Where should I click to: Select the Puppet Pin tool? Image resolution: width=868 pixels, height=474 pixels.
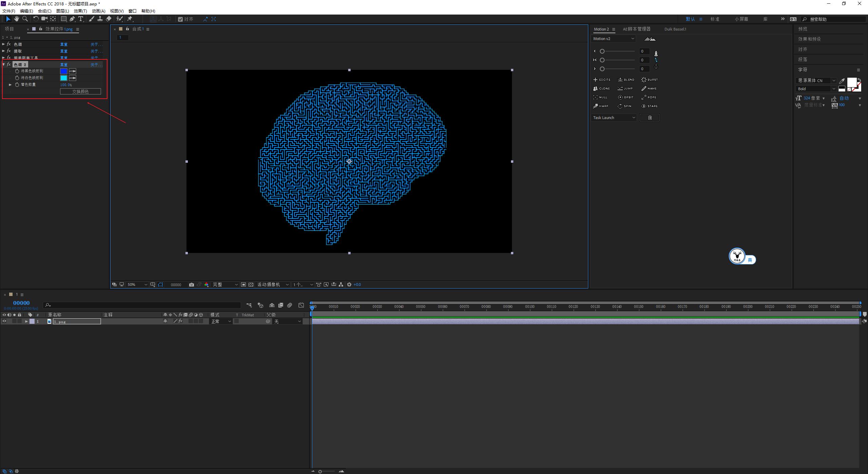(x=130, y=19)
